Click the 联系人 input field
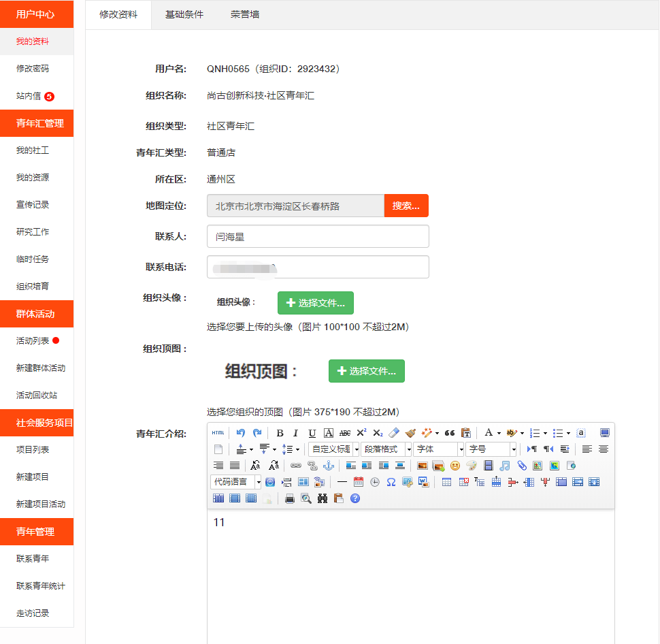Screen dimensions: 660x644 pos(318,236)
